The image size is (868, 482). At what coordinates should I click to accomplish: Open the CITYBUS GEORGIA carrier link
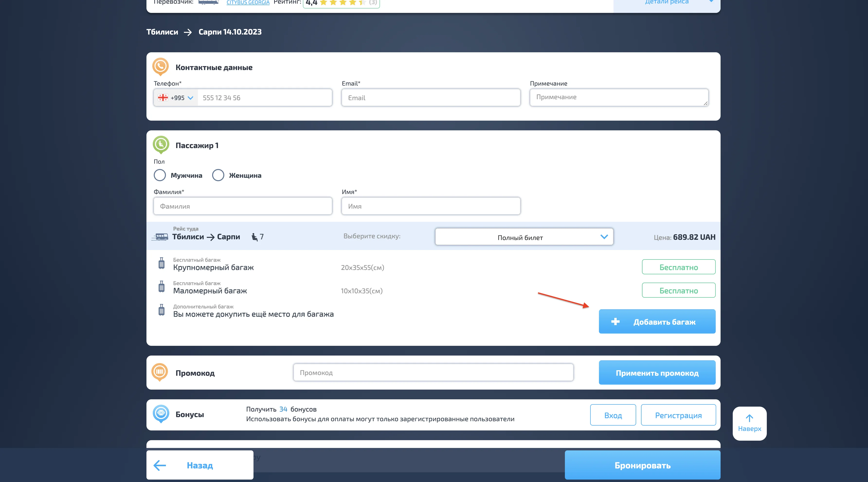coord(248,3)
